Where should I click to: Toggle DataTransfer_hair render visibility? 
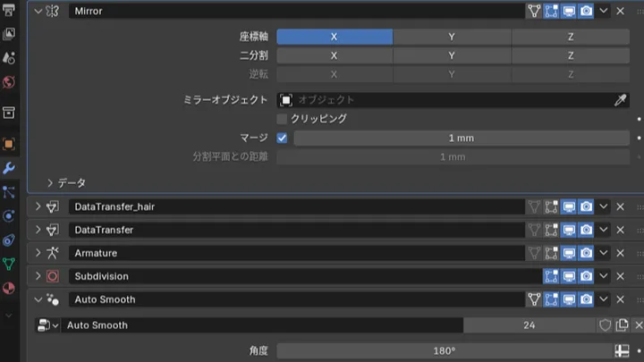(x=586, y=206)
